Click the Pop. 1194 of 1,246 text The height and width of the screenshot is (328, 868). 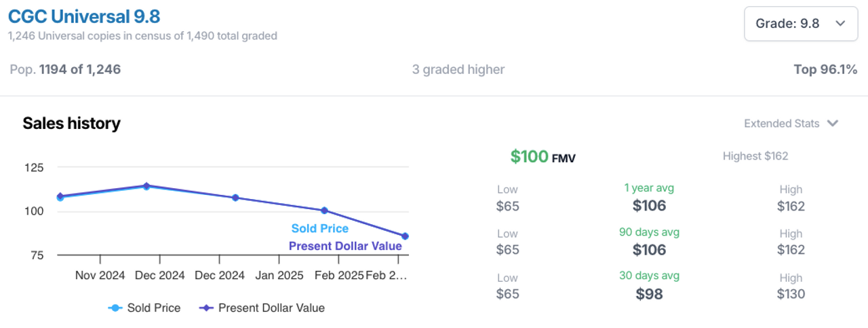point(65,69)
